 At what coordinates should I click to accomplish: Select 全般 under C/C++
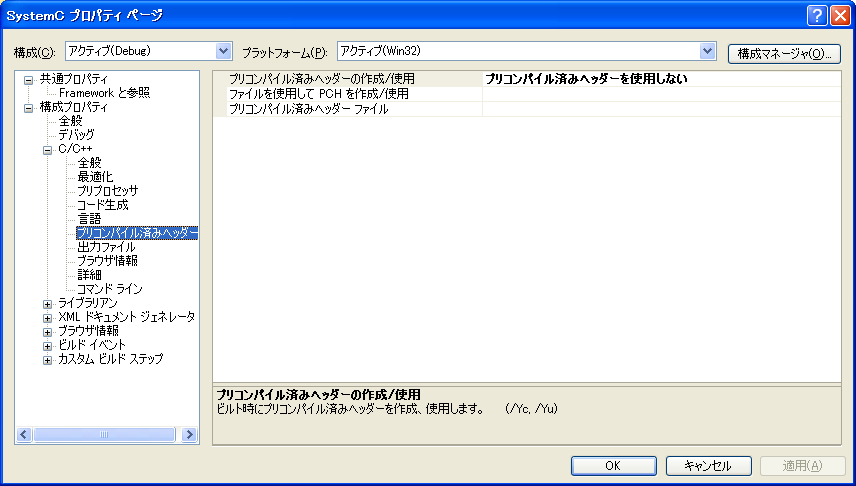coord(90,163)
